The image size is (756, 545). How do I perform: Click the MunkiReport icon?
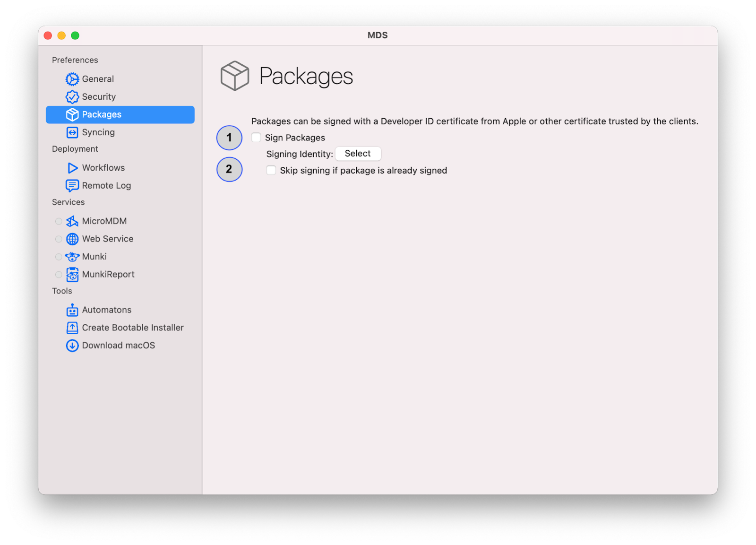(x=72, y=275)
